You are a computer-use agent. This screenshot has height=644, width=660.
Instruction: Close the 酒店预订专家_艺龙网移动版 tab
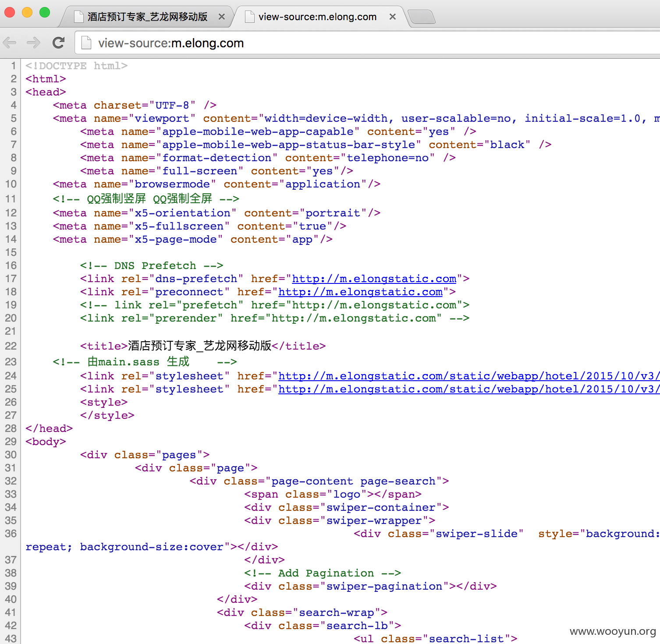tap(222, 17)
